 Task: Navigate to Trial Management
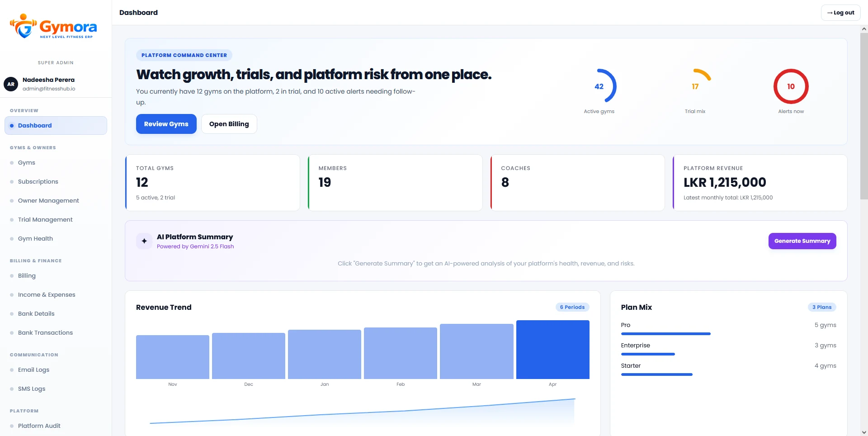click(56, 219)
